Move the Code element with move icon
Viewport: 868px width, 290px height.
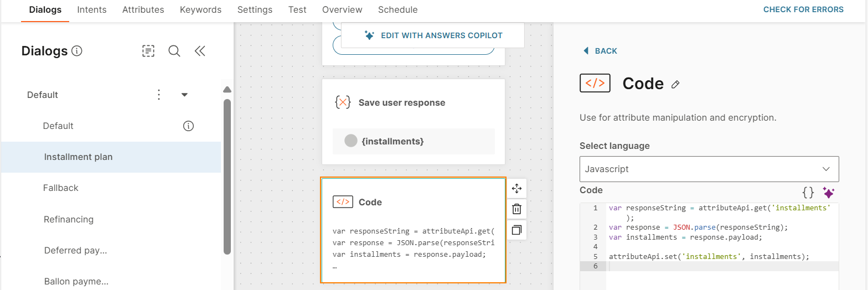(516, 189)
